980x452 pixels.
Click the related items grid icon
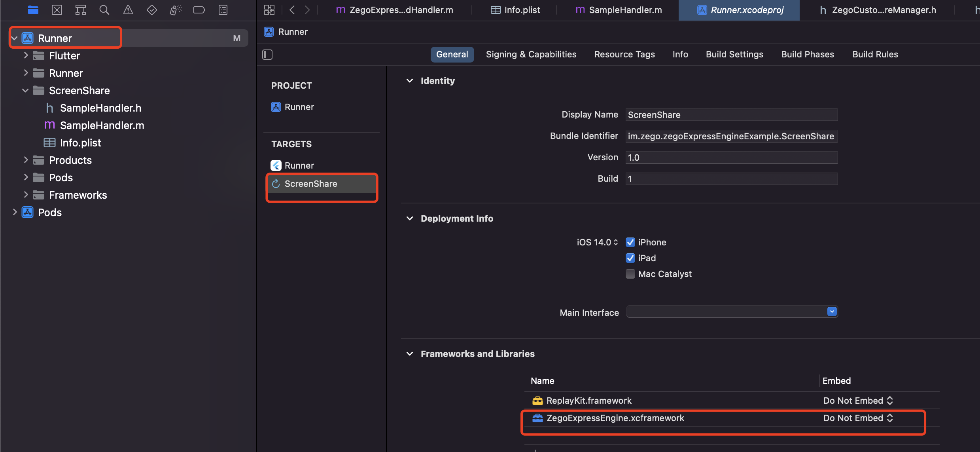point(269,10)
